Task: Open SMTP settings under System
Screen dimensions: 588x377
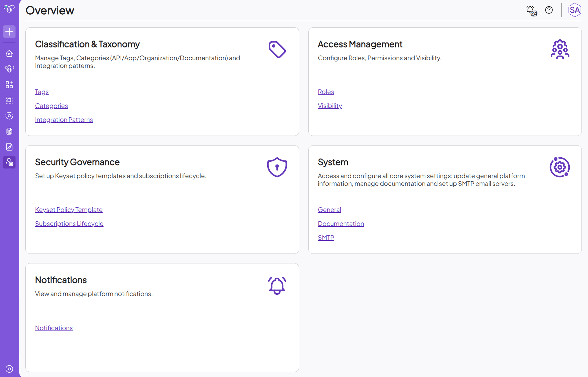Action: coord(326,237)
